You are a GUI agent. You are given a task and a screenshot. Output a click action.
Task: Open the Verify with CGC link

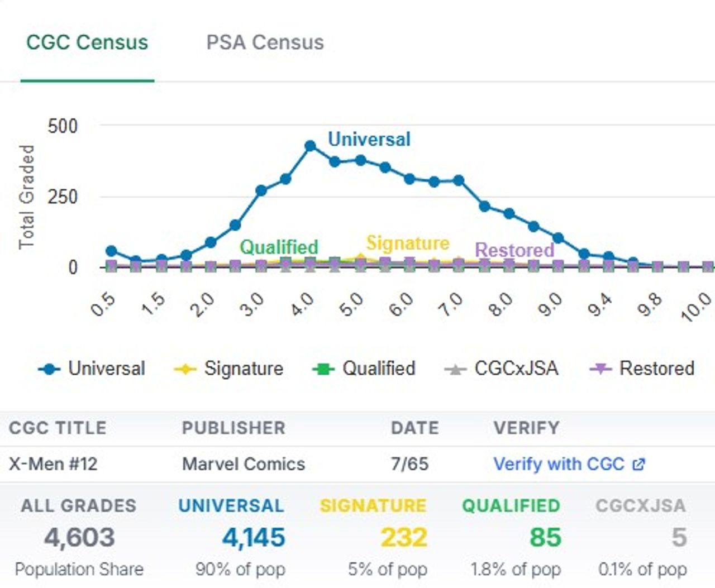click(x=559, y=463)
